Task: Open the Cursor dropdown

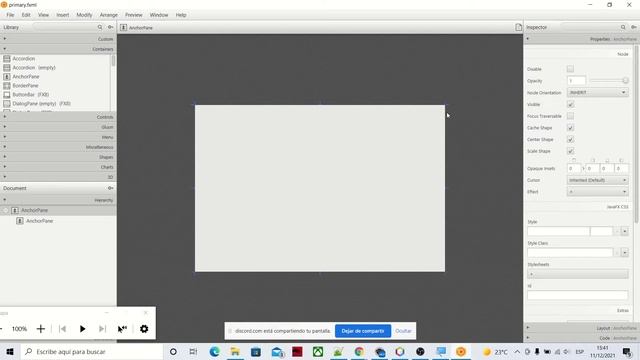Action: click(598, 180)
